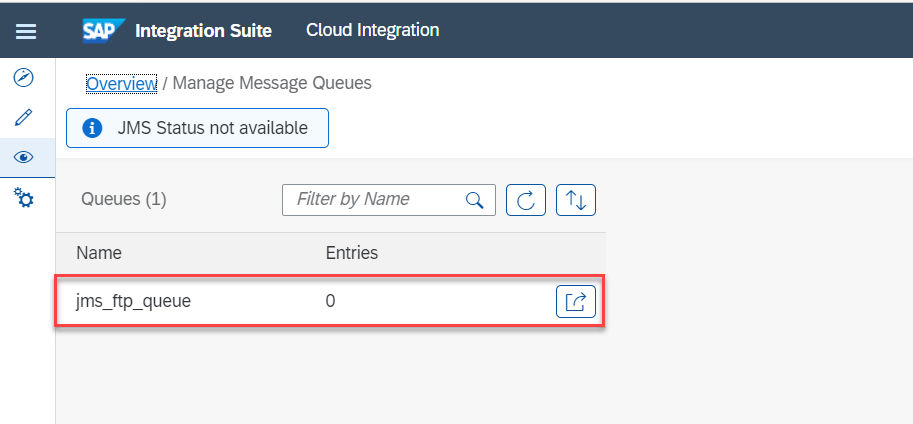Go back to the Overview breadcrumb
The height and width of the screenshot is (424, 913).
click(x=121, y=83)
